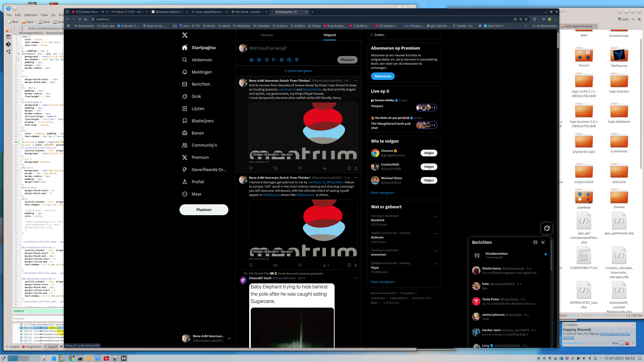Expand hidden system tray icons arrow
The image size is (644, 362).
tap(601, 358)
